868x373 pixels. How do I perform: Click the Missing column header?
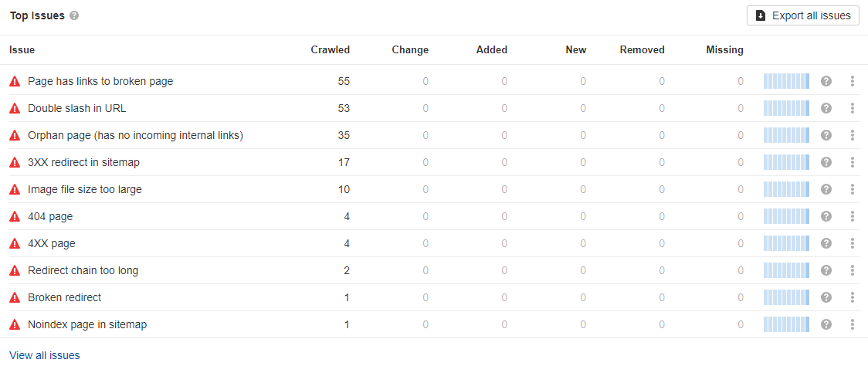tap(724, 49)
